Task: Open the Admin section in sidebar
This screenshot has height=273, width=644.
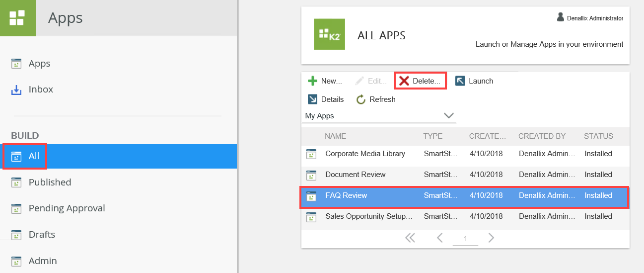Action: (43, 261)
